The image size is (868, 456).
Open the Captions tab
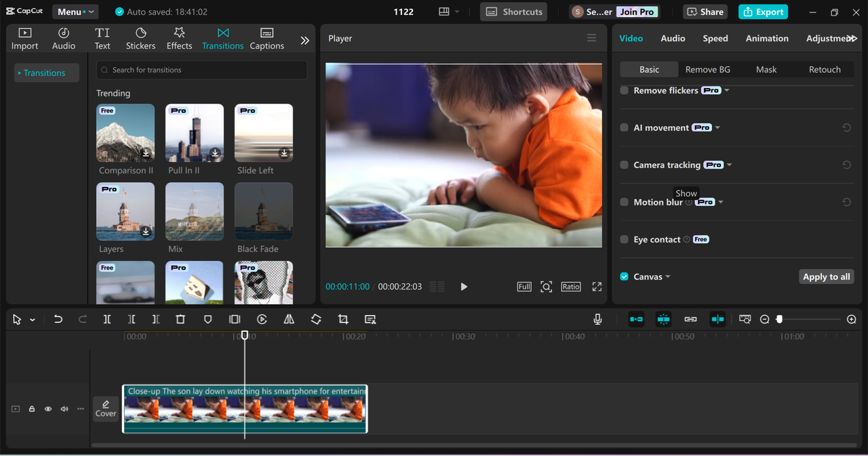pyautogui.click(x=267, y=39)
